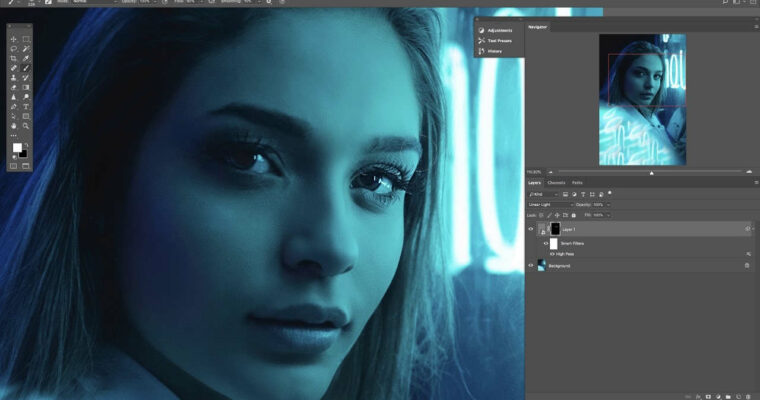Open the Linear Light blend mode dropdown
The height and width of the screenshot is (400, 760).
point(549,205)
